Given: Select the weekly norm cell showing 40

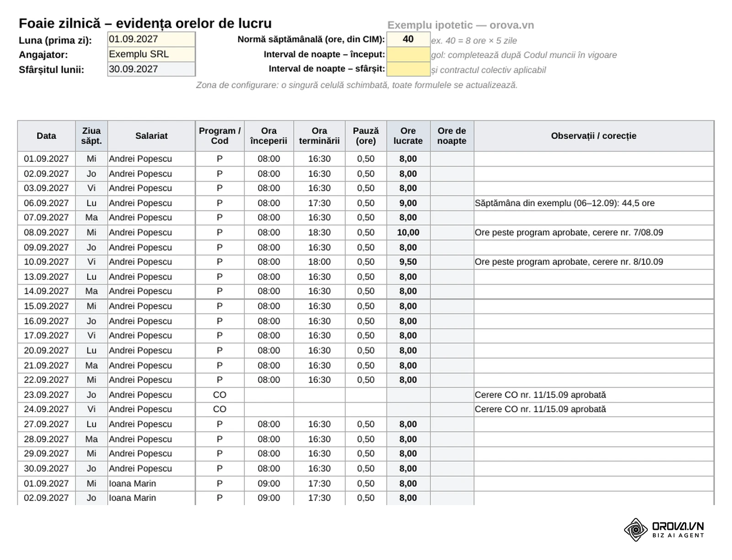Looking at the screenshot, I should (x=408, y=39).
